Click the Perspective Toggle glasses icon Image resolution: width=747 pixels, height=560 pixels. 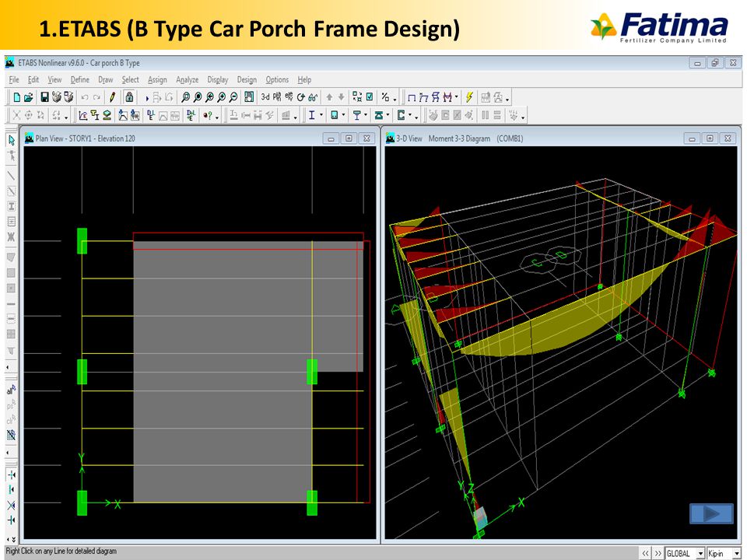[313, 98]
